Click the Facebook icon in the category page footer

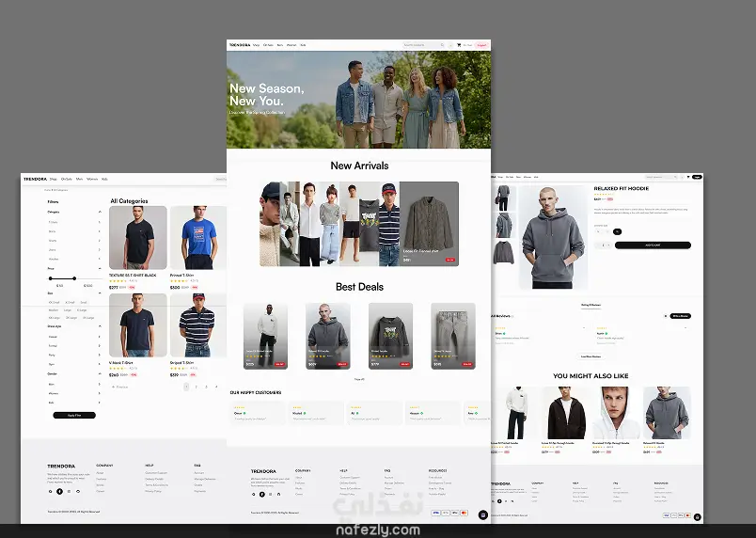[60, 491]
